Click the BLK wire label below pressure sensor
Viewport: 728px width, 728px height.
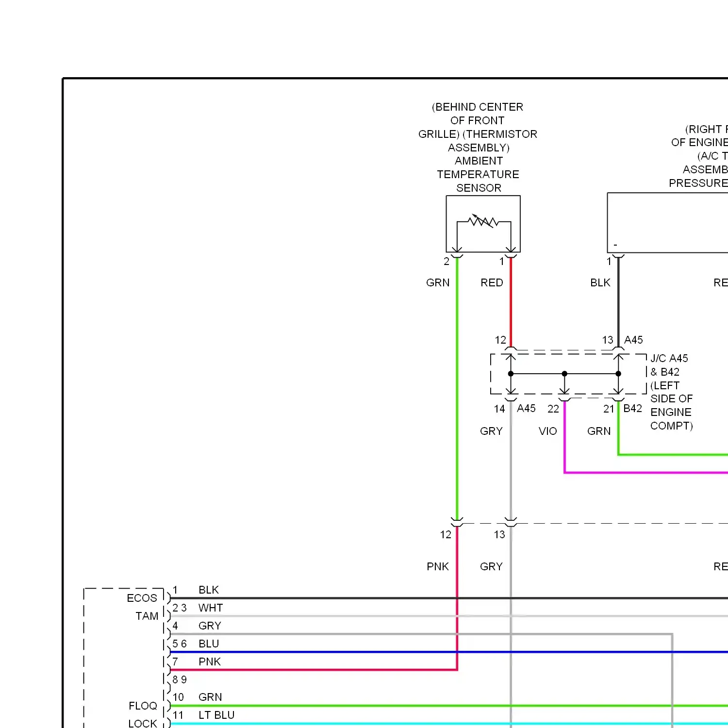[x=600, y=282]
